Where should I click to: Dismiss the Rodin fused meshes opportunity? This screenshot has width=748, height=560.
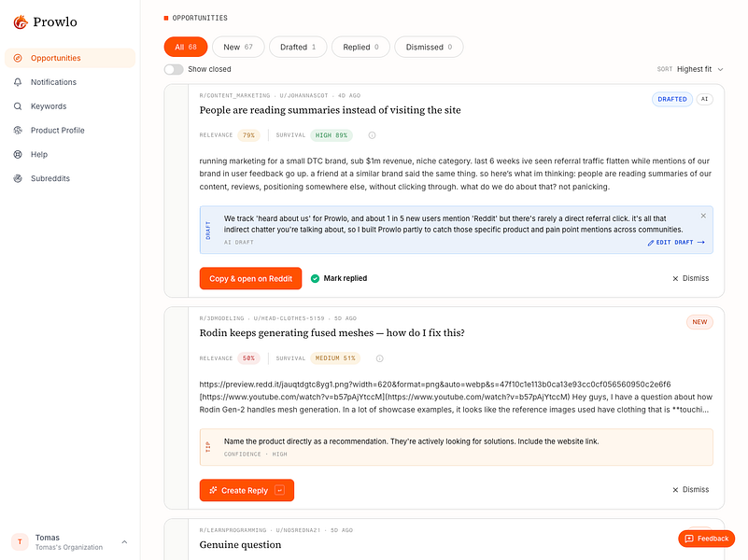pos(691,489)
